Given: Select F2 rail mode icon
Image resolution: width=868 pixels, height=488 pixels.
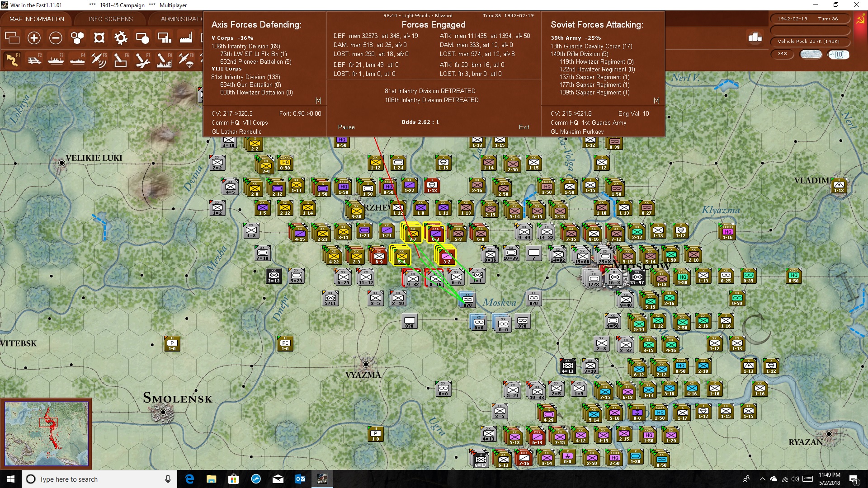Looking at the screenshot, I should pyautogui.click(x=34, y=60).
